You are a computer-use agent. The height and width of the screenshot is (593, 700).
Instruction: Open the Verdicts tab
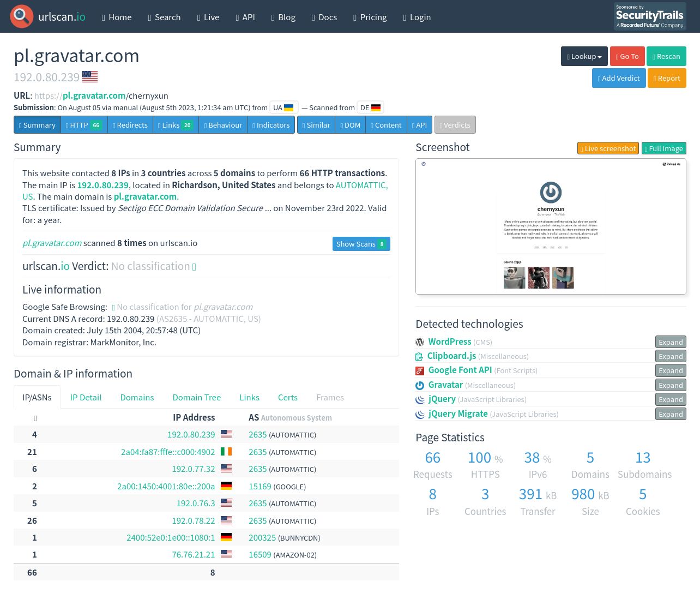tap(455, 125)
